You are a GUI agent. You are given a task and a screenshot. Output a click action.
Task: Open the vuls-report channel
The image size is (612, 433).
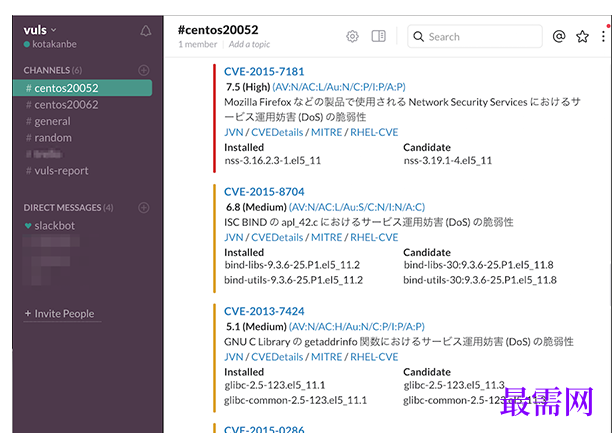[57, 171]
